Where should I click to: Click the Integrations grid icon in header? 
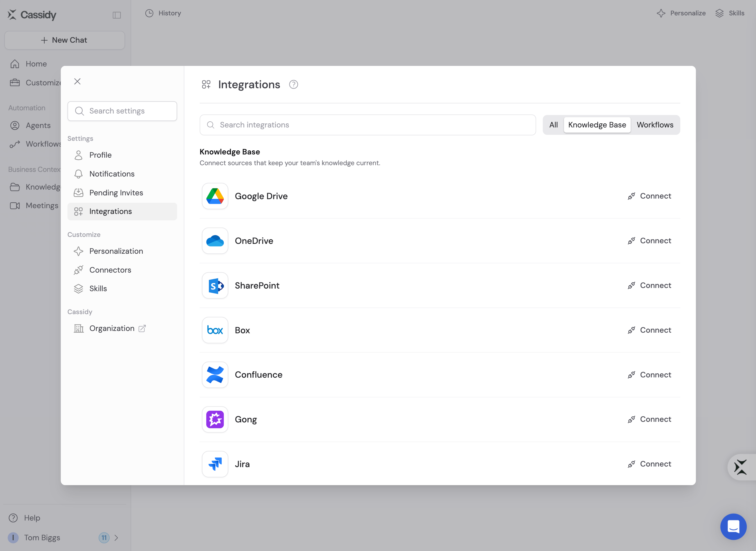[206, 84]
